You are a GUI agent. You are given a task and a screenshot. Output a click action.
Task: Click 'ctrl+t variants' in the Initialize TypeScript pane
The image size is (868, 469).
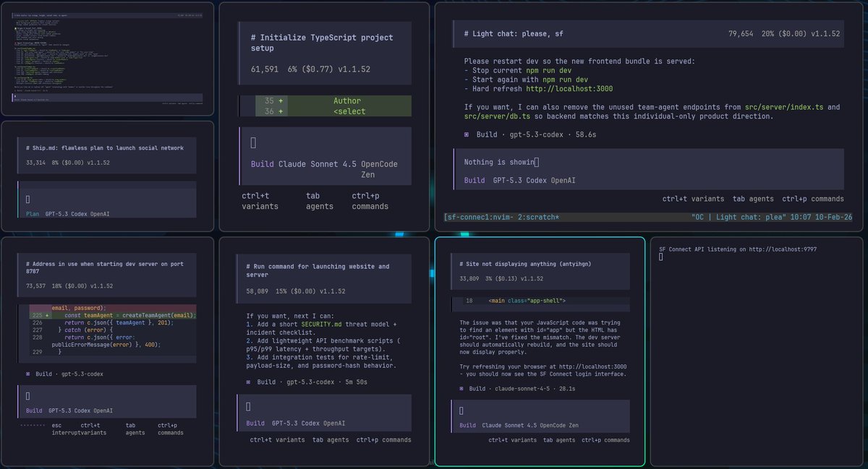259,201
